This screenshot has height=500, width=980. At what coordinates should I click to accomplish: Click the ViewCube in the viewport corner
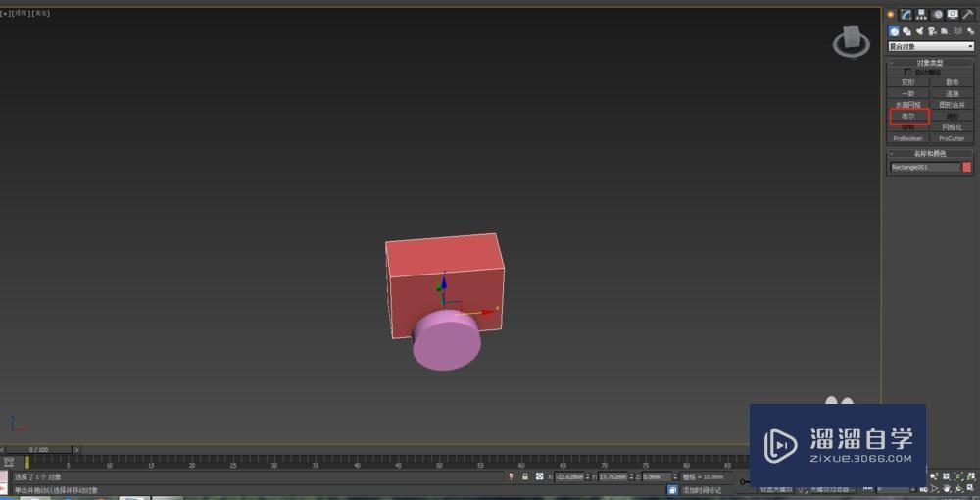852,42
